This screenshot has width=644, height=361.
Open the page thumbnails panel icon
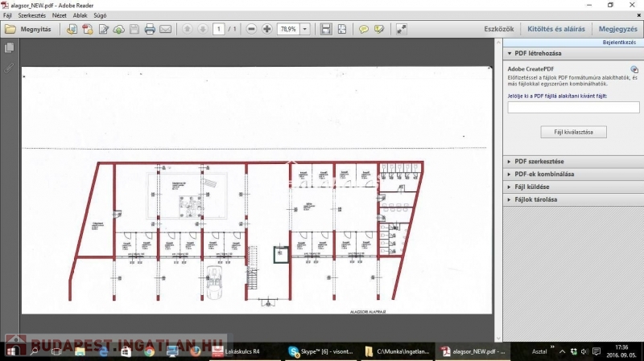point(10,48)
